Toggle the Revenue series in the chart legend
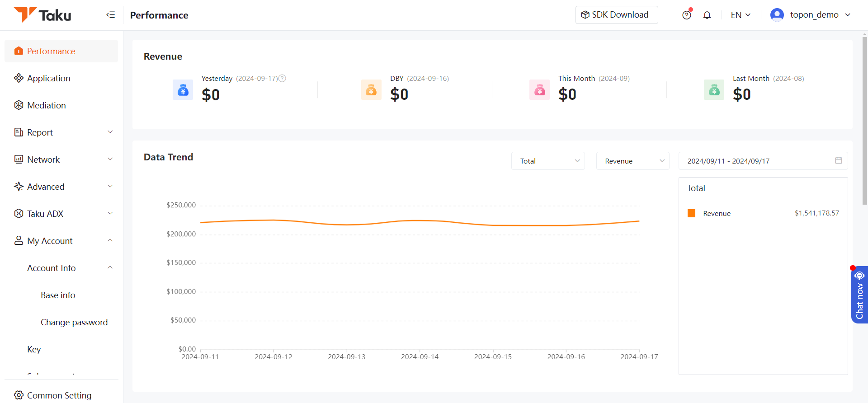Image resolution: width=868 pixels, height=403 pixels. tap(709, 213)
